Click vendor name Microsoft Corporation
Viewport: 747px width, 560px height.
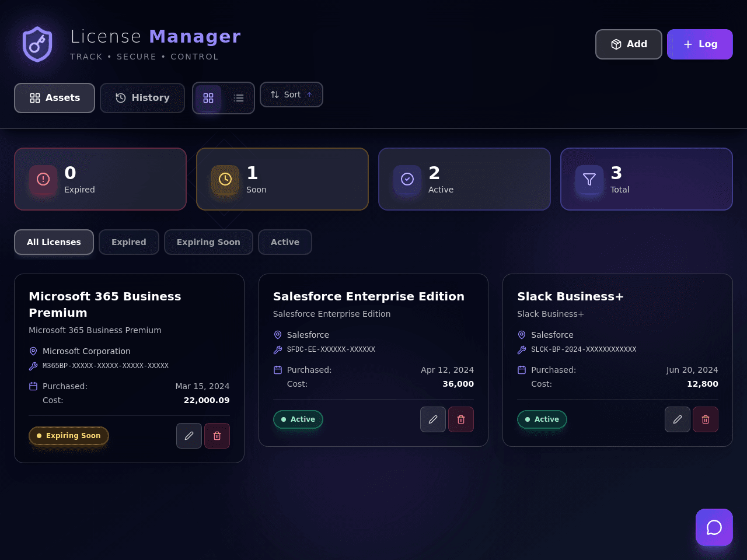86,351
